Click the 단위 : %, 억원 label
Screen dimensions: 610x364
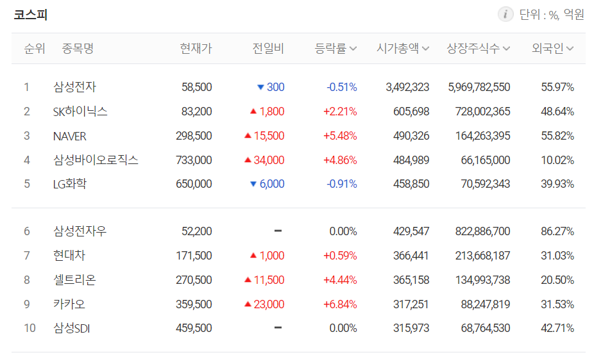pos(552,15)
